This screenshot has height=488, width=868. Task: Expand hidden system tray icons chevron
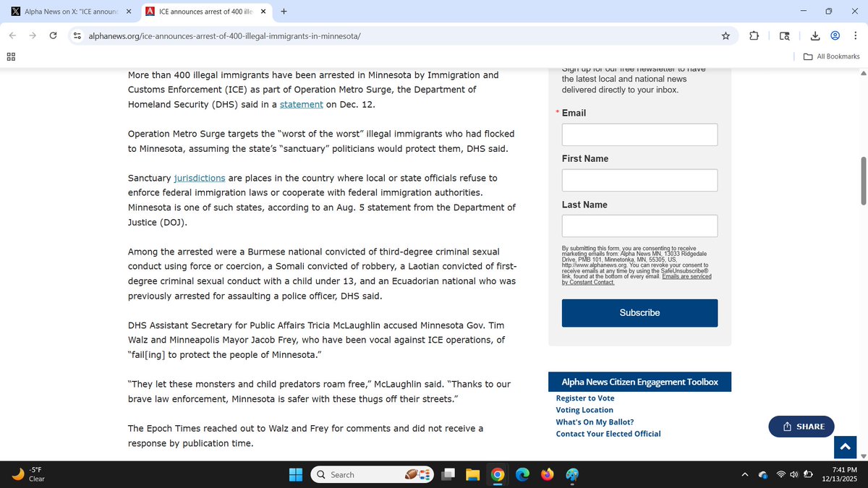745,474
